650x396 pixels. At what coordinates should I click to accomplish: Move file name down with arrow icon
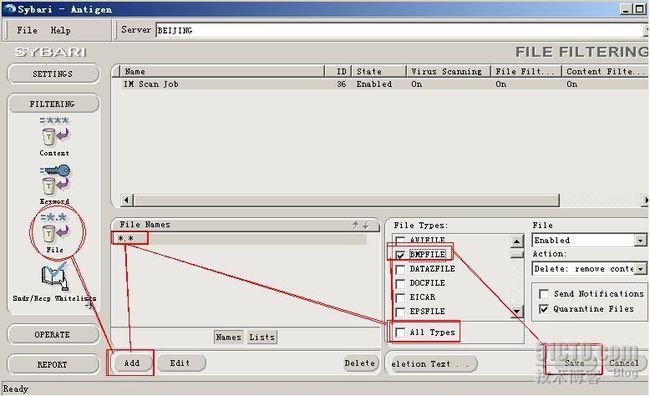[x=366, y=225]
